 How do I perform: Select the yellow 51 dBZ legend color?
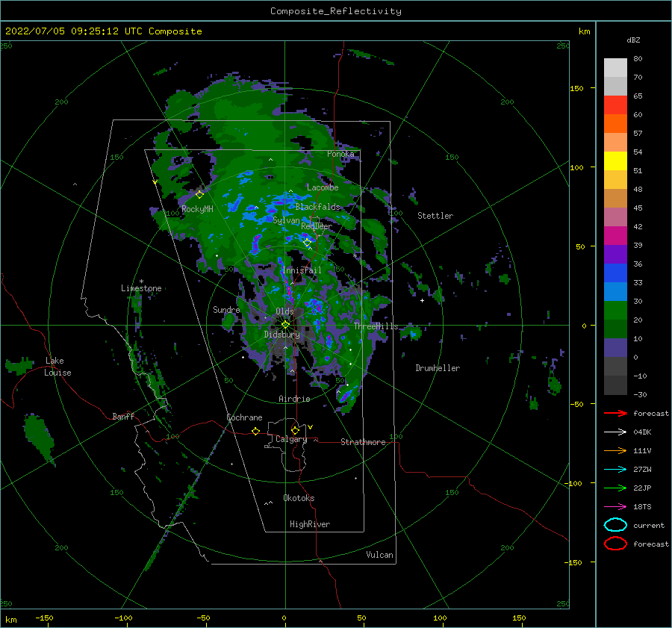[x=615, y=161]
